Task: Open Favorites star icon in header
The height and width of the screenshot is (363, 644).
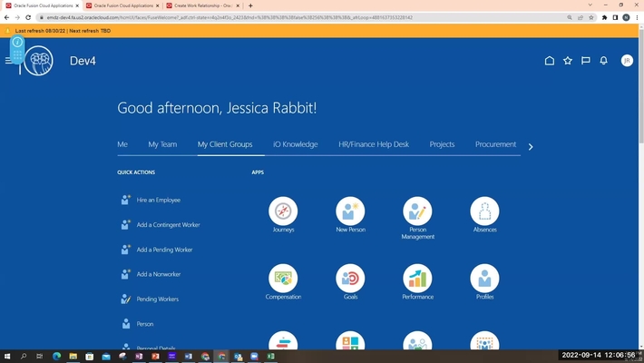Action: (x=568, y=61)
